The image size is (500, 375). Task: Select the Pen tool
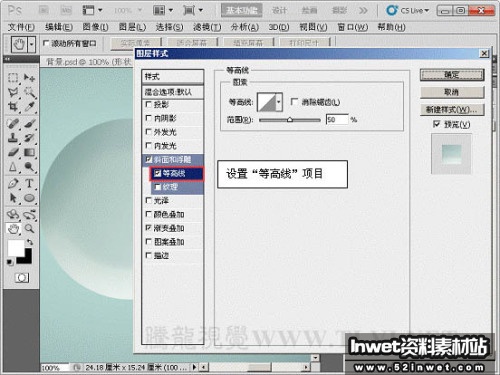coord(13,183)
